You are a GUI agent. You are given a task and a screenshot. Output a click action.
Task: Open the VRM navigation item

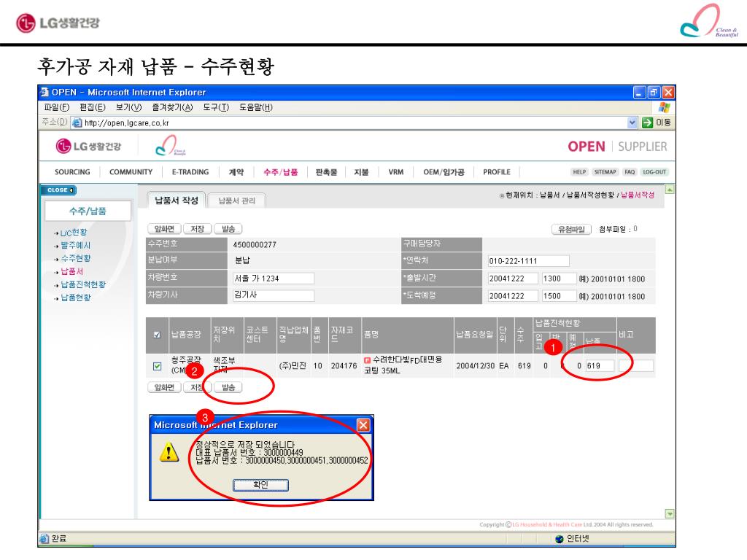396,172
